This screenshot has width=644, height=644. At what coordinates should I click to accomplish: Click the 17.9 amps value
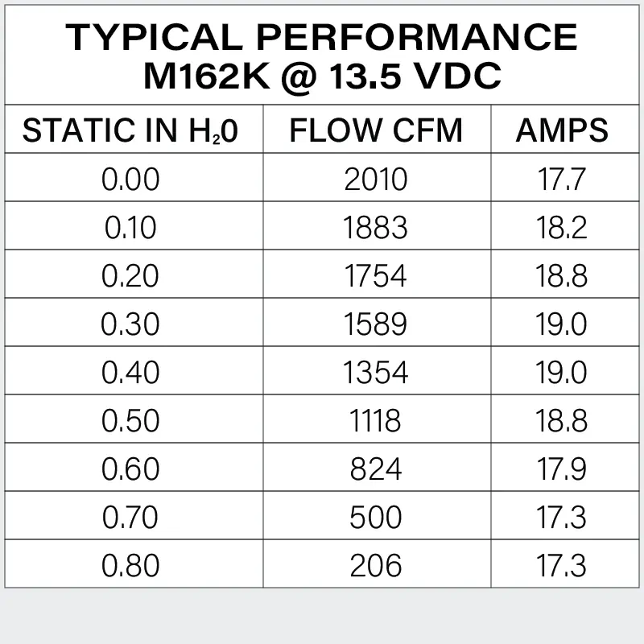[562, 469]
